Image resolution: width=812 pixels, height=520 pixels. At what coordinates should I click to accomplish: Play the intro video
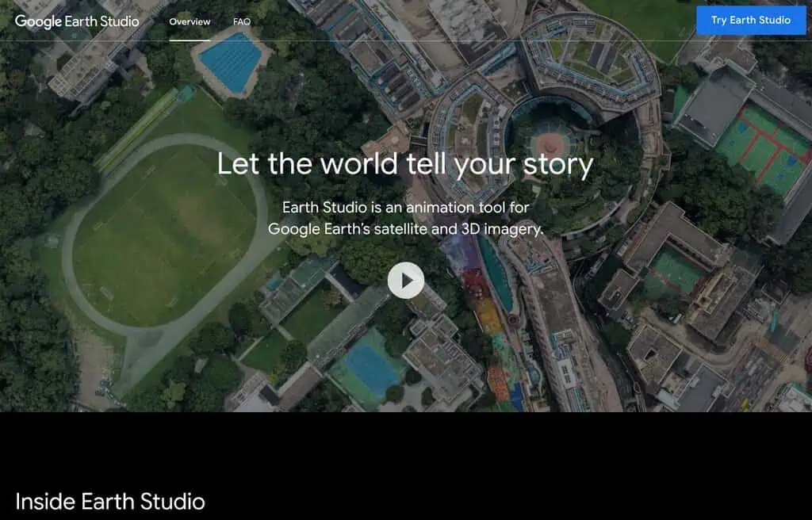pyautogui.click(x=406, y=280)
